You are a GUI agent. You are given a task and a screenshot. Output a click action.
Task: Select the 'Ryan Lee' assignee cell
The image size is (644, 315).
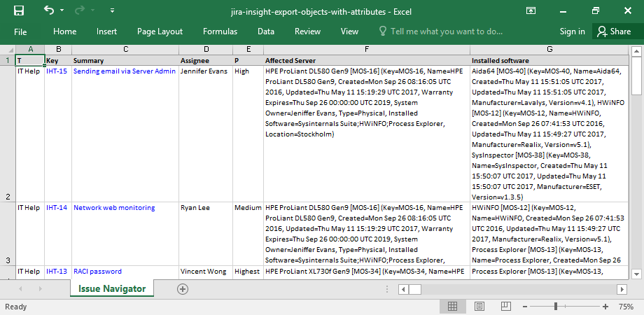206,234
